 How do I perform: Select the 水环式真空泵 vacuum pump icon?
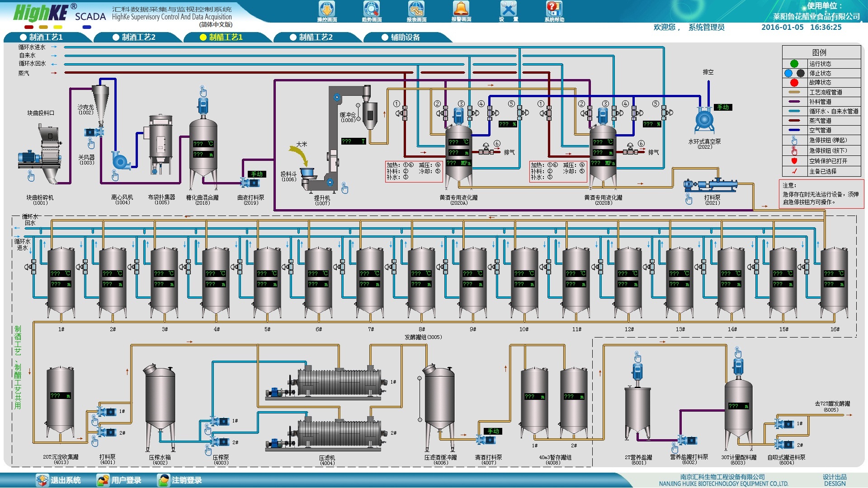click(704, 120)
